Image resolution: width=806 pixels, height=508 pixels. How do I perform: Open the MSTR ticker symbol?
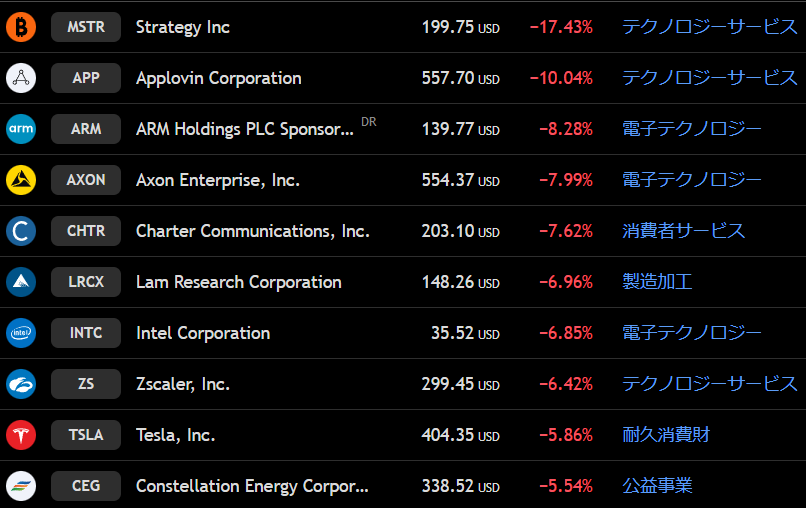[x=86, y=27]
